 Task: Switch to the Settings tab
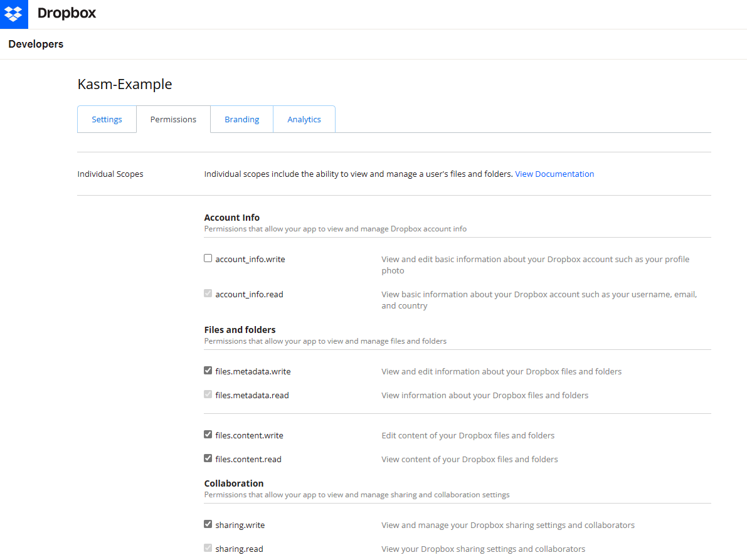tap(107, 119)
